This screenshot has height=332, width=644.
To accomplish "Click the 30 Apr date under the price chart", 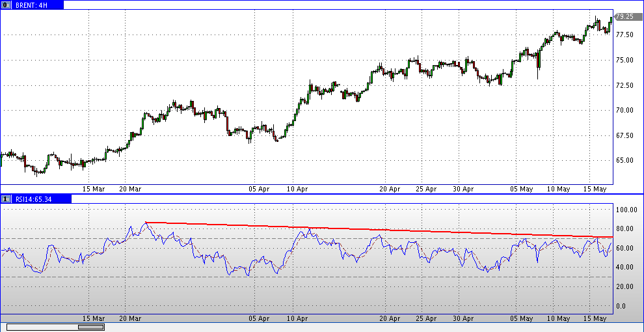I will (463, 189).
